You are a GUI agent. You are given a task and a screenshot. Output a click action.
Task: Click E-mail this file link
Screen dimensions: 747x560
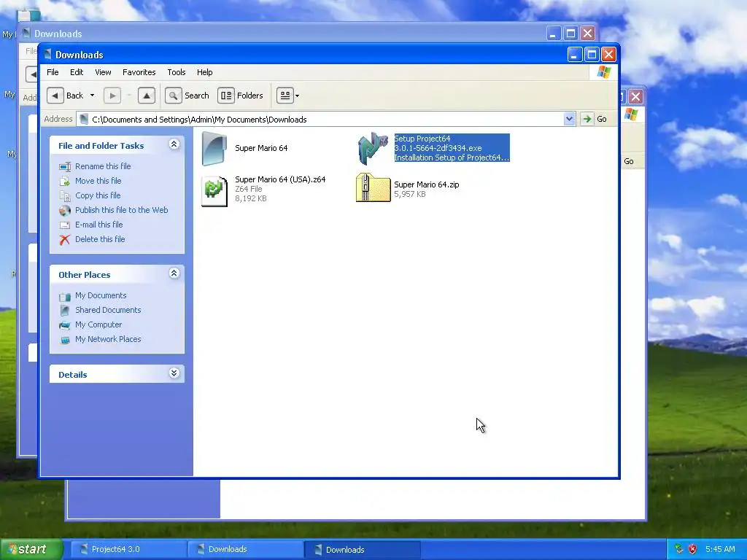pyautogui.click(x=99, y=225)
